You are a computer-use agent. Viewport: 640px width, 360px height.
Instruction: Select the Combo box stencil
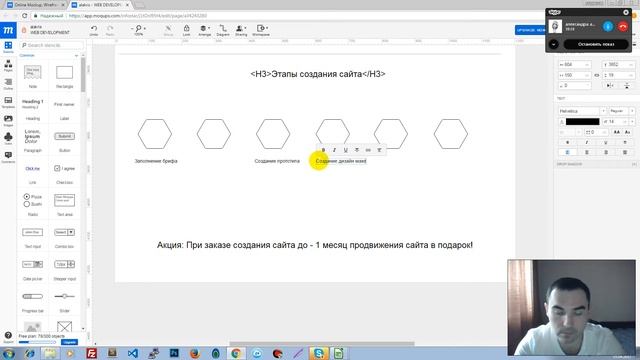tap(64, 237)
